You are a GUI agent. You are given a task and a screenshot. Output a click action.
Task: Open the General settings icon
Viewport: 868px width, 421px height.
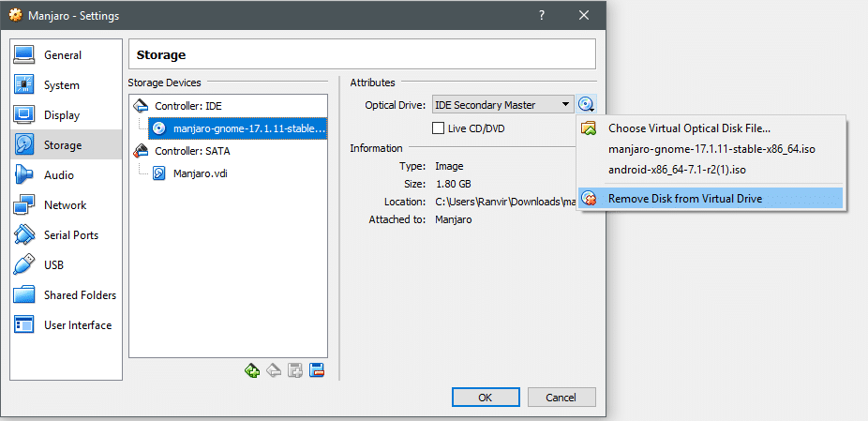click(23, 54)
